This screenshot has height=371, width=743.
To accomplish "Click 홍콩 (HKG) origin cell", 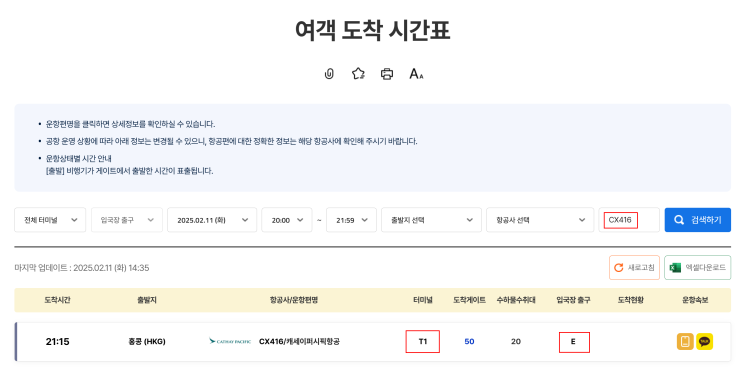I will (x=147, y=342).
